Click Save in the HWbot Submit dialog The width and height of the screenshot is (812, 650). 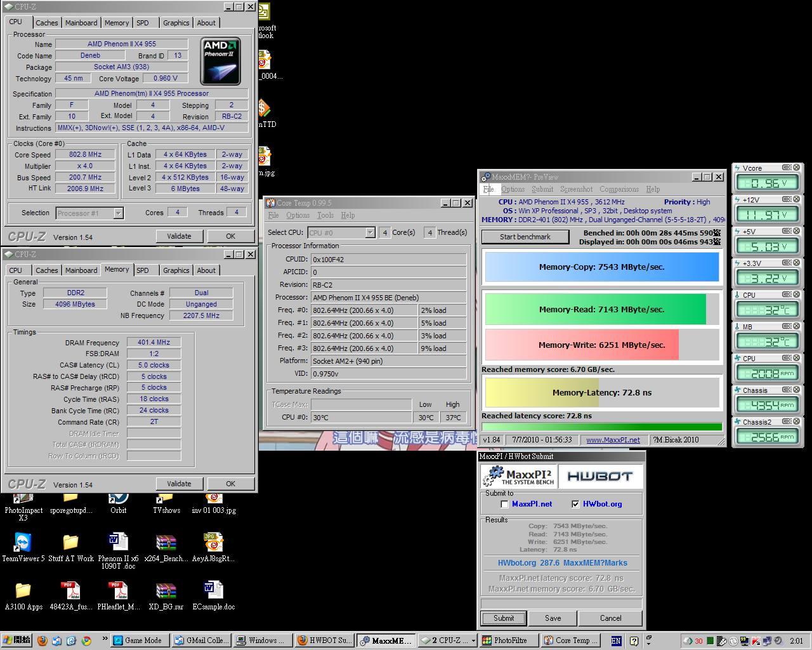coord(553,618)
